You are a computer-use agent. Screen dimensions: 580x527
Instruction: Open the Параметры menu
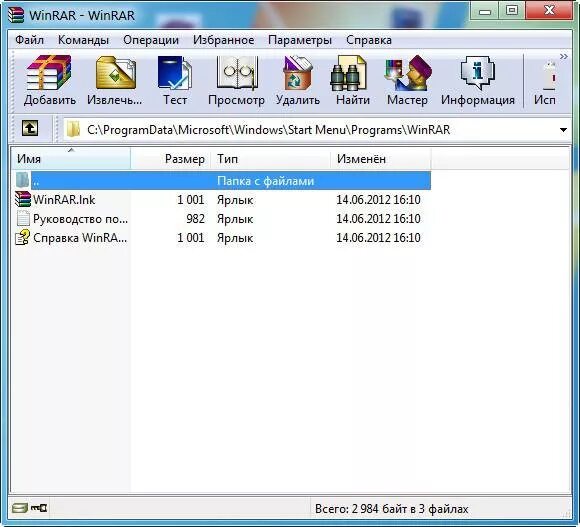point(300,40)
